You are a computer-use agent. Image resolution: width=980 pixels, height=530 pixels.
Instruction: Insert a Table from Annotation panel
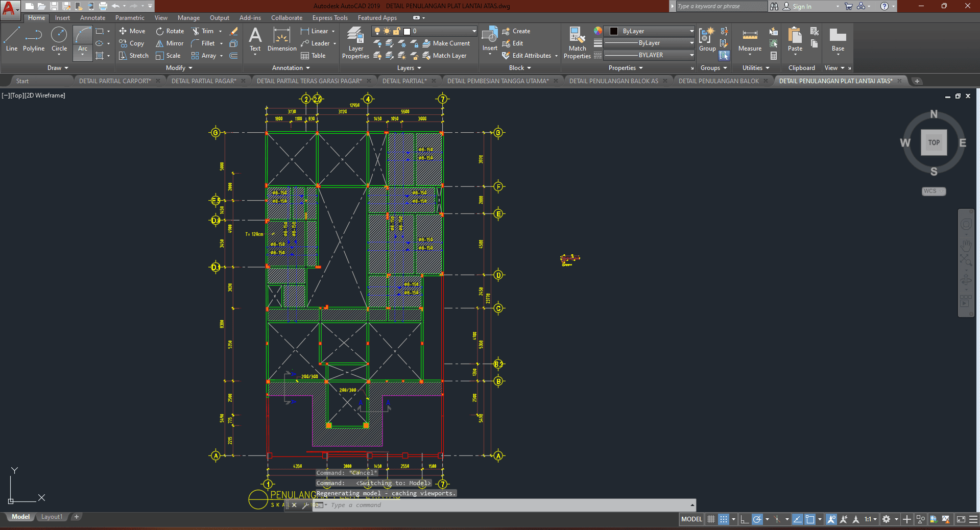coord(313,56)
